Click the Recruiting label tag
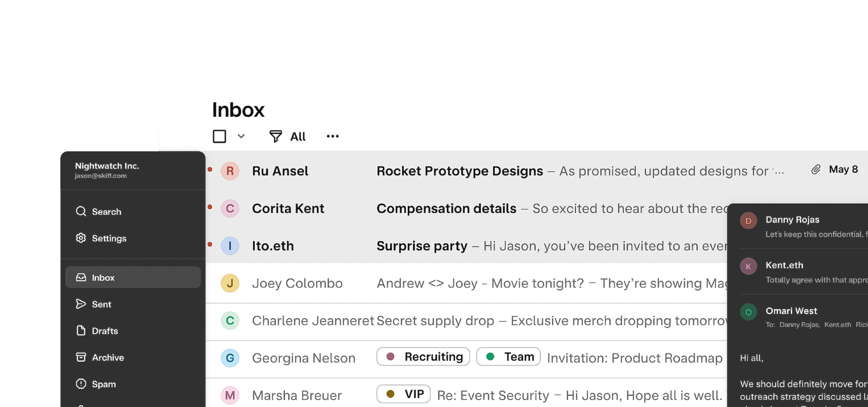 [423, 357]
